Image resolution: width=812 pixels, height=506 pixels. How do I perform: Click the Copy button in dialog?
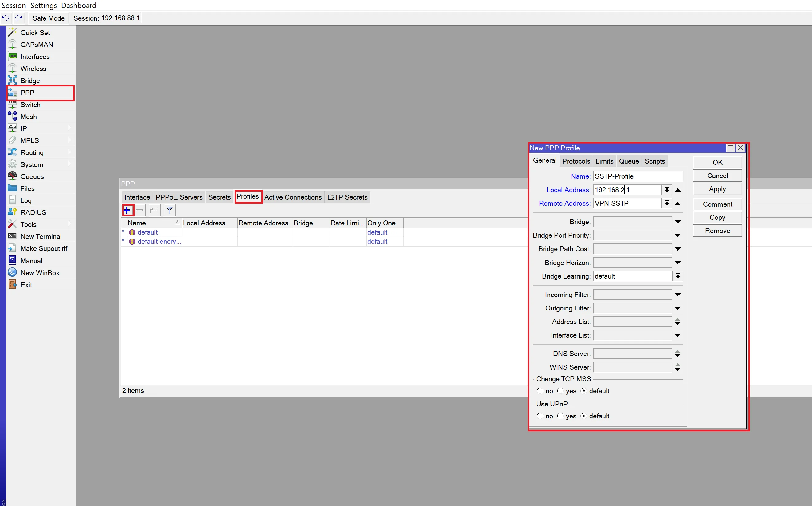pos(717,218)
